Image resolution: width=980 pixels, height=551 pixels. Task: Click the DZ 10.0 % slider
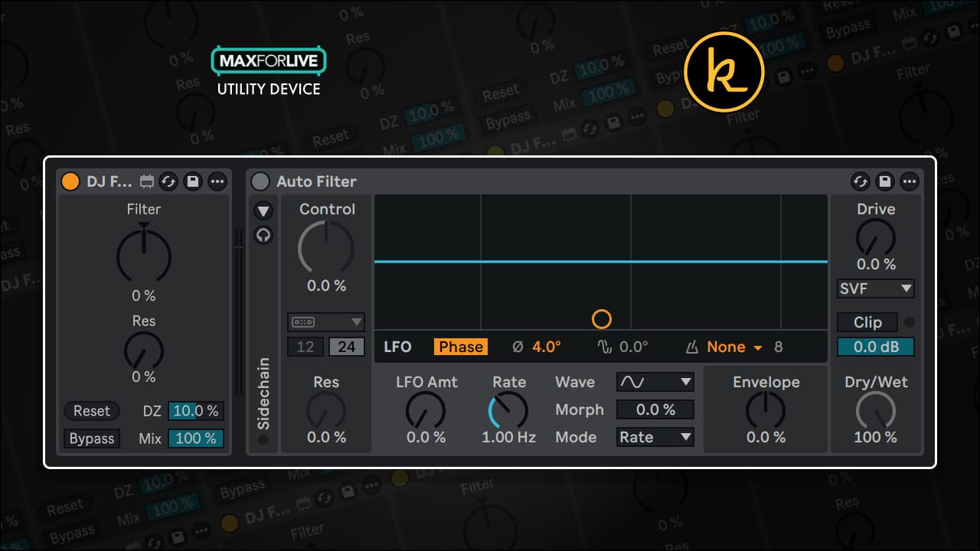[196, 411]
